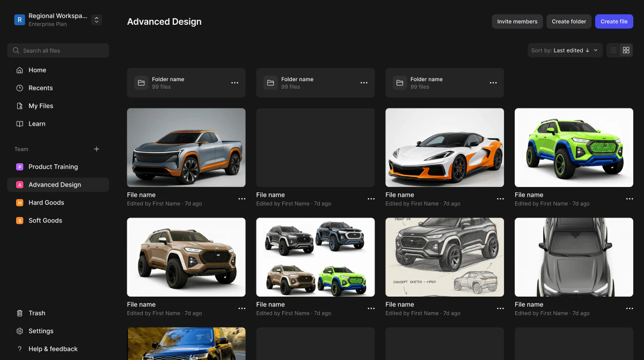Viewport: 644px width, 360px height.
Task: Select the orange H badge for Hard Goods
Action: (x=19, y=203)
